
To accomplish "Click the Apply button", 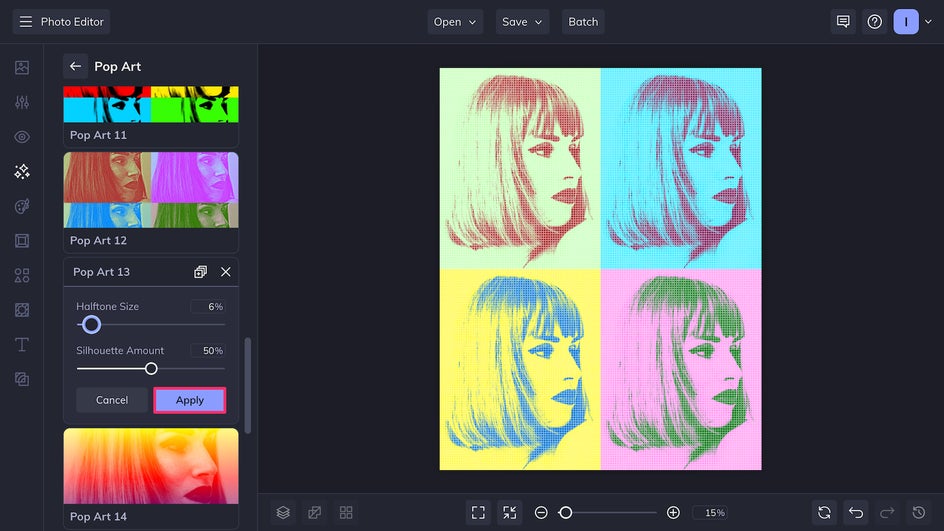I will tap(190, 400).
